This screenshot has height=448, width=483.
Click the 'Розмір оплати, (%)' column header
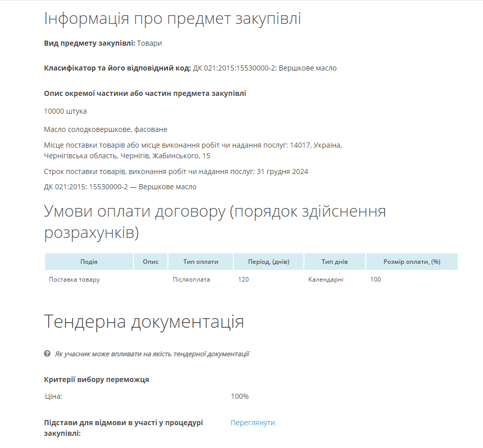pos(411,262)
